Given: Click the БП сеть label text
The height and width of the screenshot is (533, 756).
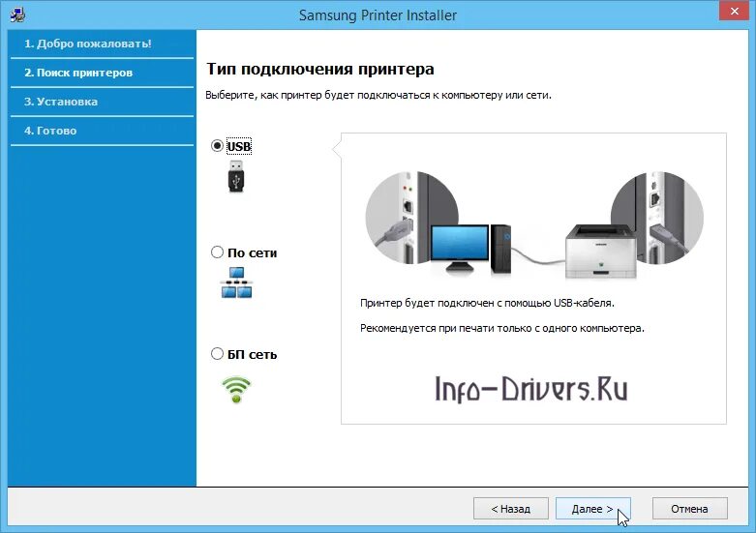Looking at the screenshot, I should [x=252, y=355].
